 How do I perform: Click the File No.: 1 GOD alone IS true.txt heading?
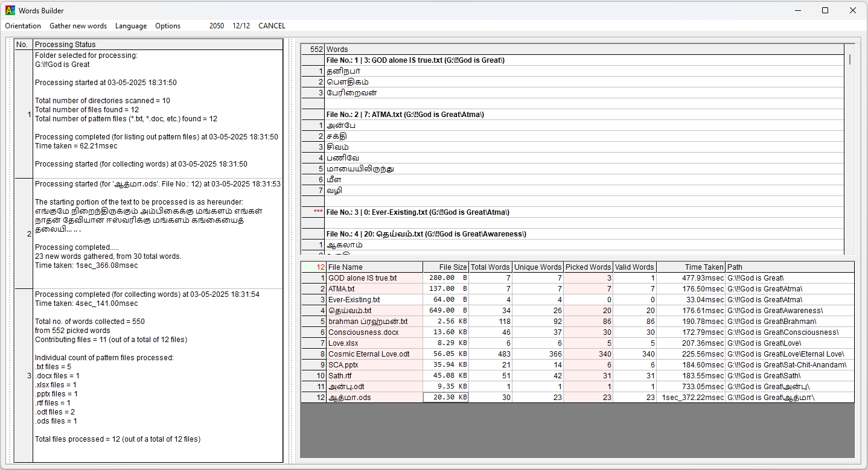pyautogui.click(x=584, y=60)
